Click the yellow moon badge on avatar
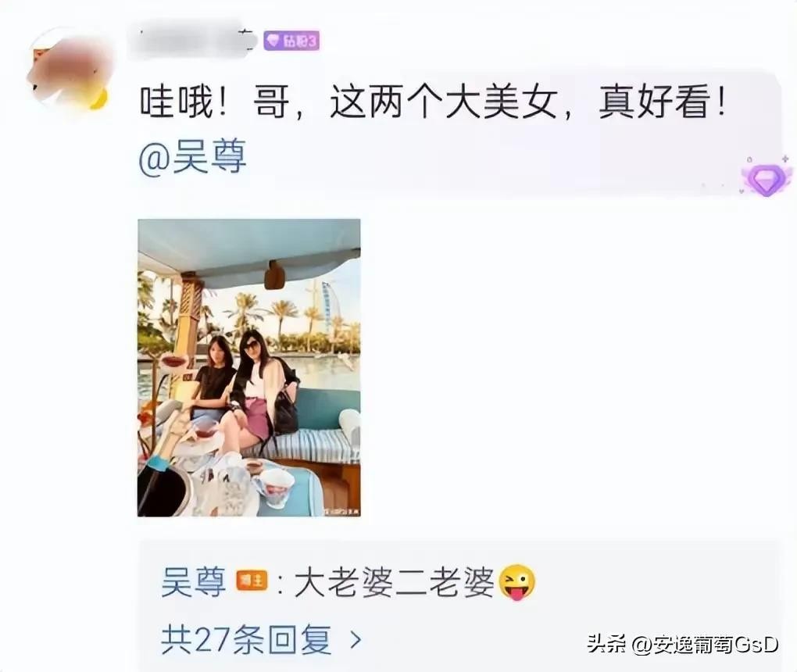 tap(100, 98)
